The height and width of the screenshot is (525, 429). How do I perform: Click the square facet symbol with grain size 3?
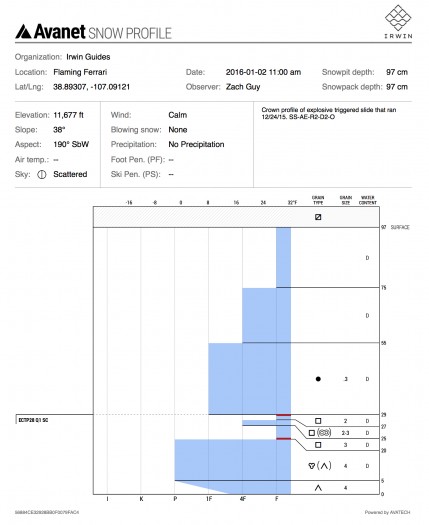(x=318, y=445)
